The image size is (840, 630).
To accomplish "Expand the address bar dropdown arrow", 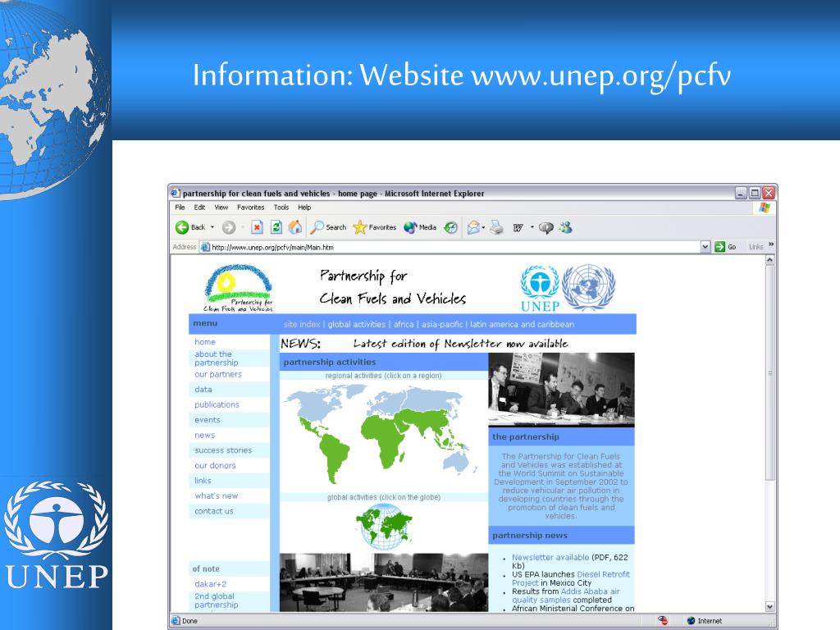I will pyautogui.click(x=705, y=247).
